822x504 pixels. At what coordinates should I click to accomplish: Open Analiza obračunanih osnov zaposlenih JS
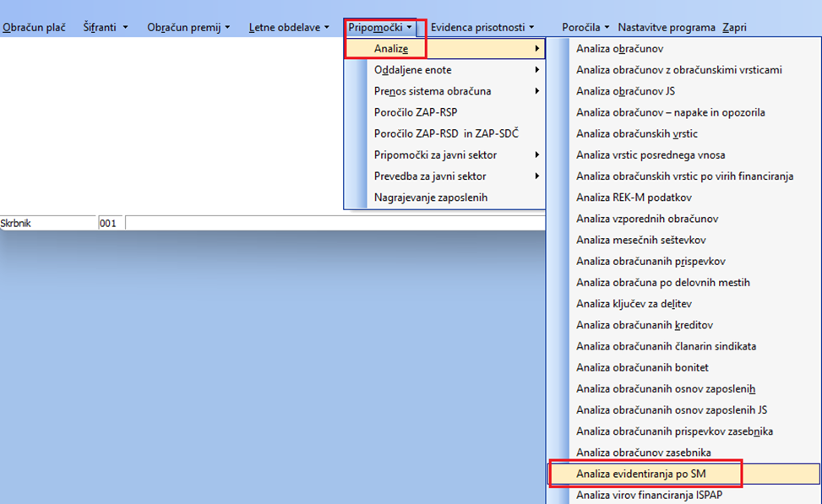point(683,409)
